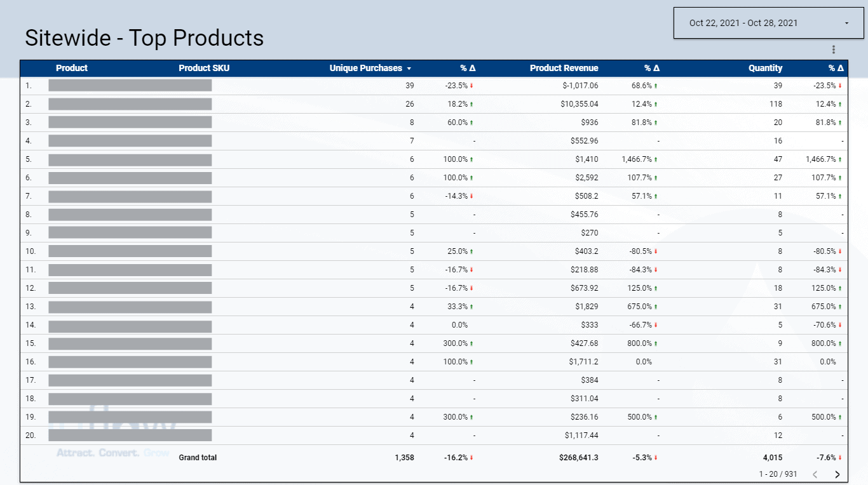Click the sort arrow beside Unique Purchases
This screenshot has width=868, height=485.
[x=409, y=68]
